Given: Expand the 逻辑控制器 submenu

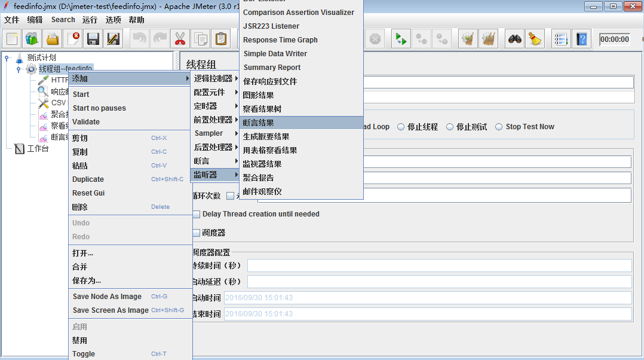Looking at the screenshot, I should click(x=215, y=78).
